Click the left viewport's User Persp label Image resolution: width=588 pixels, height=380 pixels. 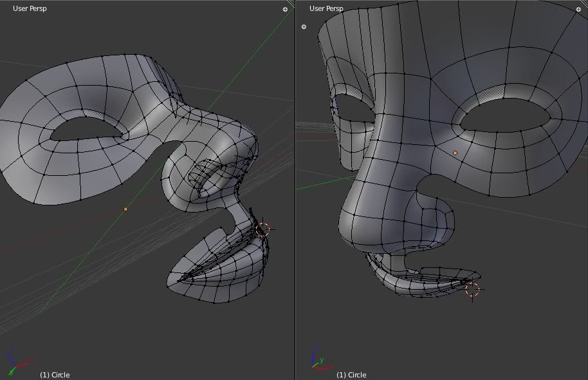(x=30, y=8)
